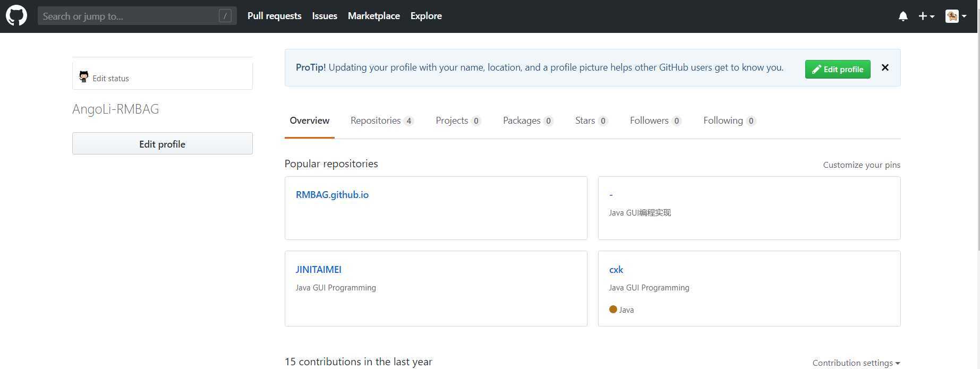
Task: Switch to the Following tab
Action: 729,121
